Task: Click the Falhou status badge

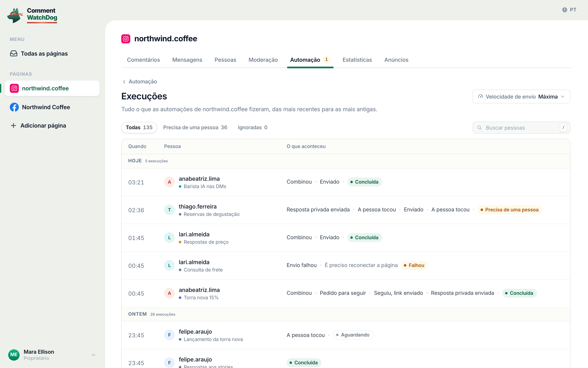Action: tap(414, 265)
